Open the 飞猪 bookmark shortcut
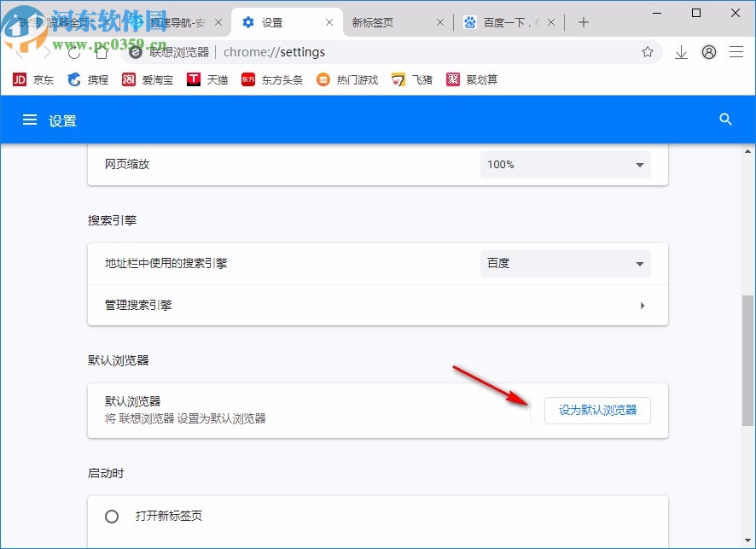Image resolution: width=756 pixels, height=549 pixels. click(x=410, y=79)
